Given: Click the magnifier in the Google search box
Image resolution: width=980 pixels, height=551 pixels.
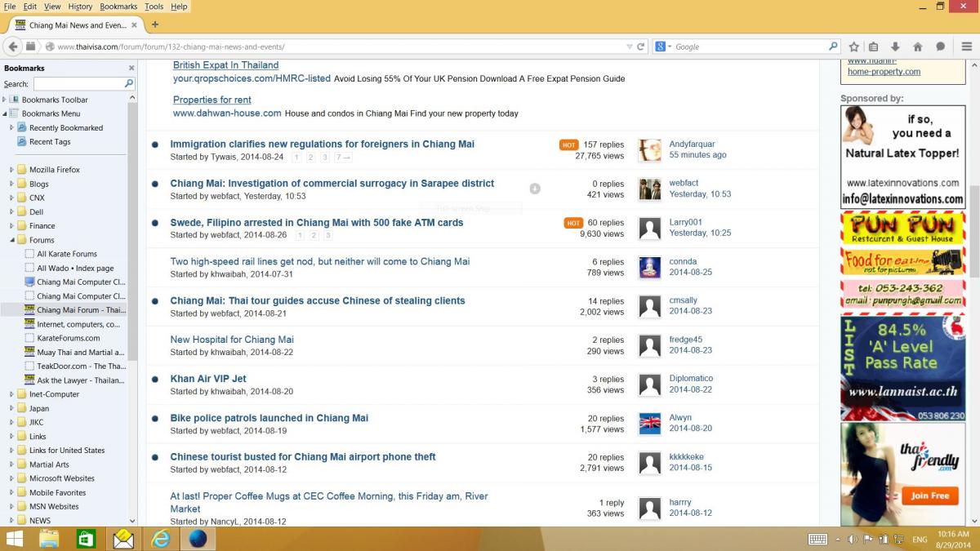Looking at the screenshot, I should point(833,47).
